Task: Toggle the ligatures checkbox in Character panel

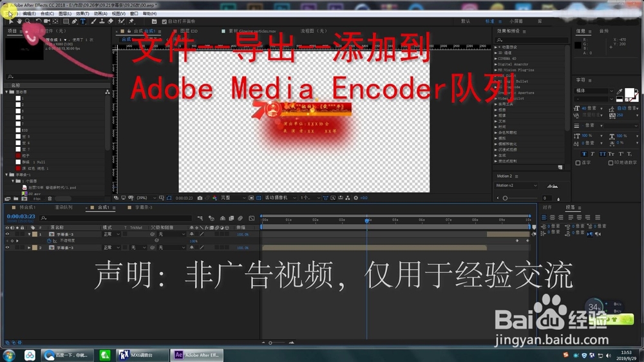Action: coord(578,163)
